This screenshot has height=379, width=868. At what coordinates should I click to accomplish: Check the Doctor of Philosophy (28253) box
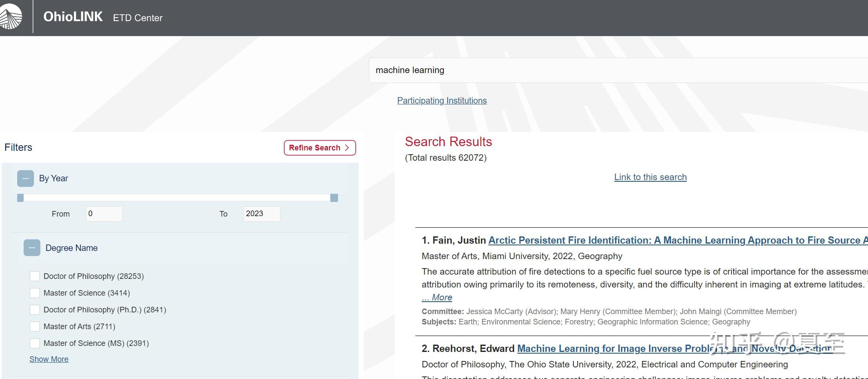[x=35, y=276]
